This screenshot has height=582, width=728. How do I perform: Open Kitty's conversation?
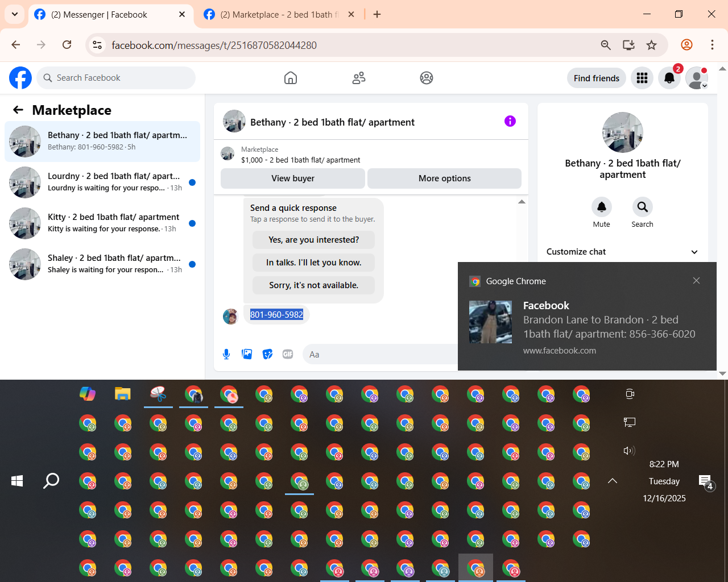102,223
